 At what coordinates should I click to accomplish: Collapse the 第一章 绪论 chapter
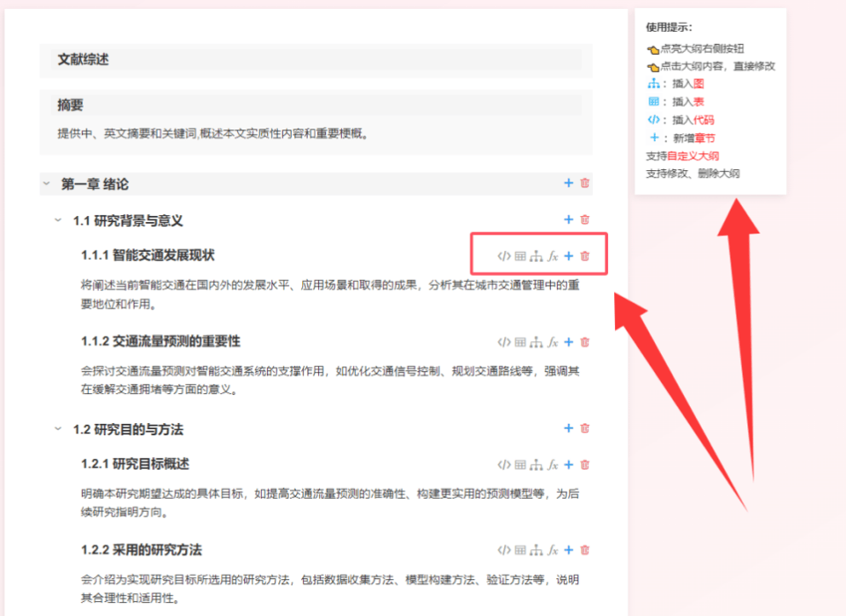tap(46, 184)
